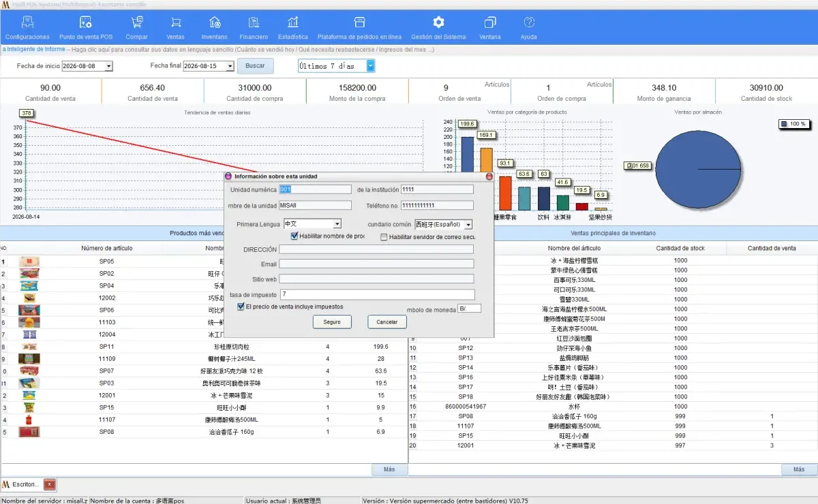Open the Inteligente de Informe link

click(x=34, y=49)
